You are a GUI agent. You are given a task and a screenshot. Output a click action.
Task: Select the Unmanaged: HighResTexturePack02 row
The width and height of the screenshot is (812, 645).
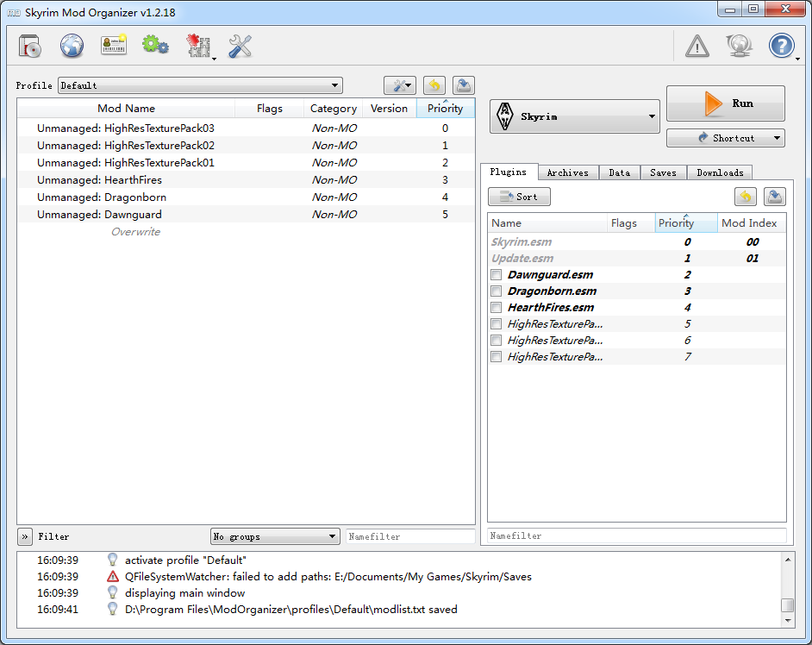pyautogui.click(x=246, y=146)
